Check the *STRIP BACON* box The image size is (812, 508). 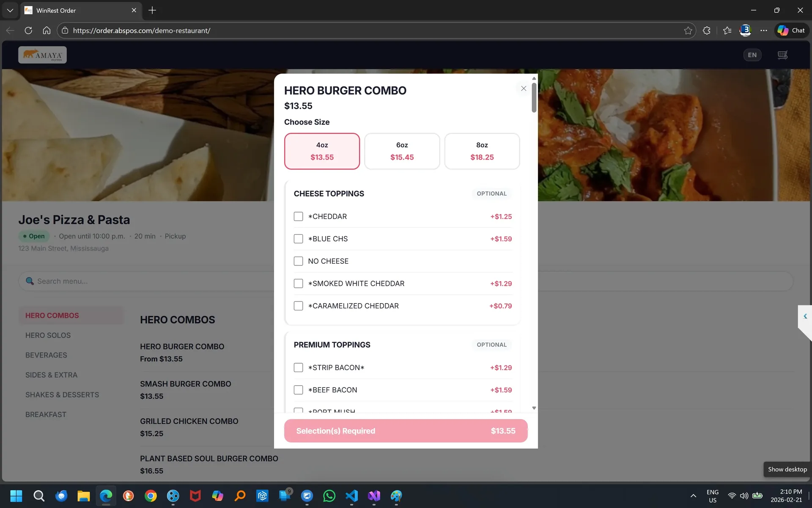click(298, 367)
